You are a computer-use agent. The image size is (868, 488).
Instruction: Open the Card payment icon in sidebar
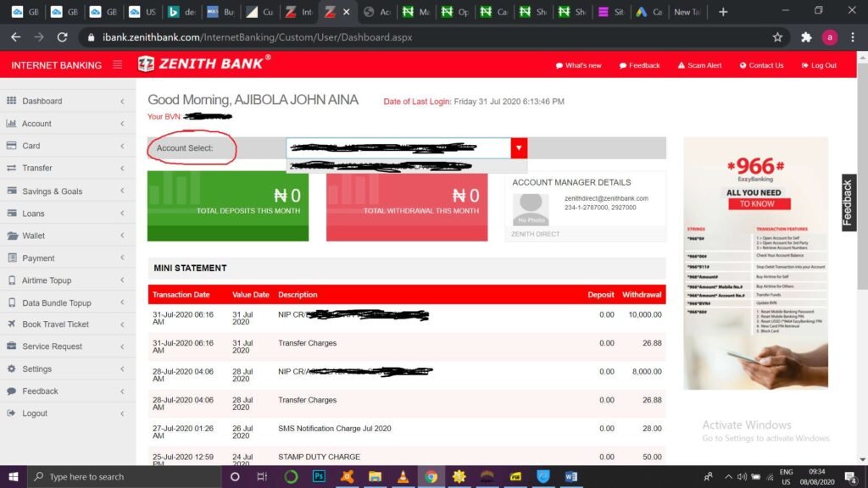[x=13, y=146]
